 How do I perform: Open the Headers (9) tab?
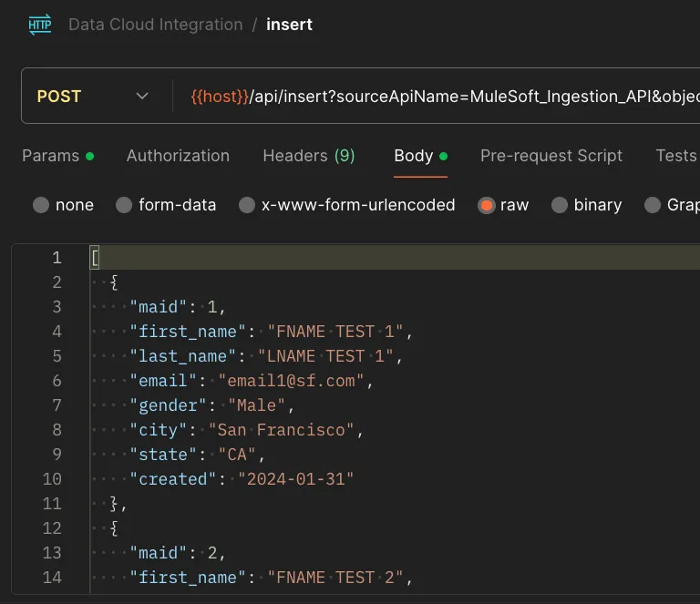point(308,156)
